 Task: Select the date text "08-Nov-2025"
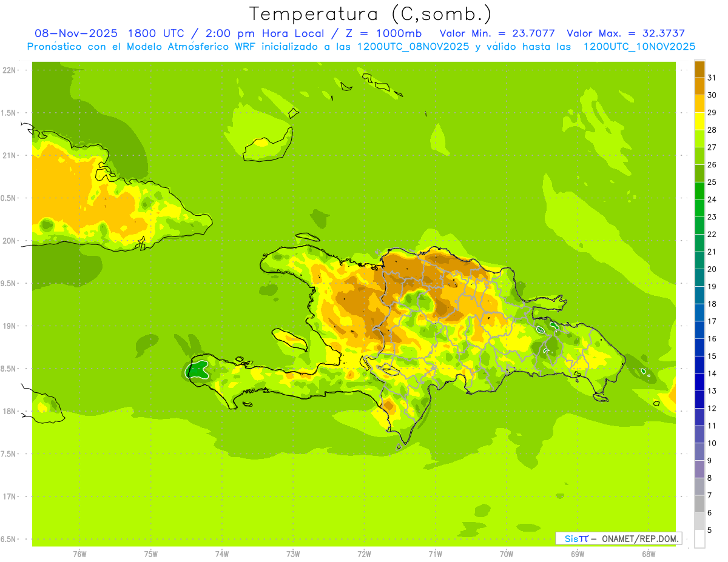coord(76,33)
